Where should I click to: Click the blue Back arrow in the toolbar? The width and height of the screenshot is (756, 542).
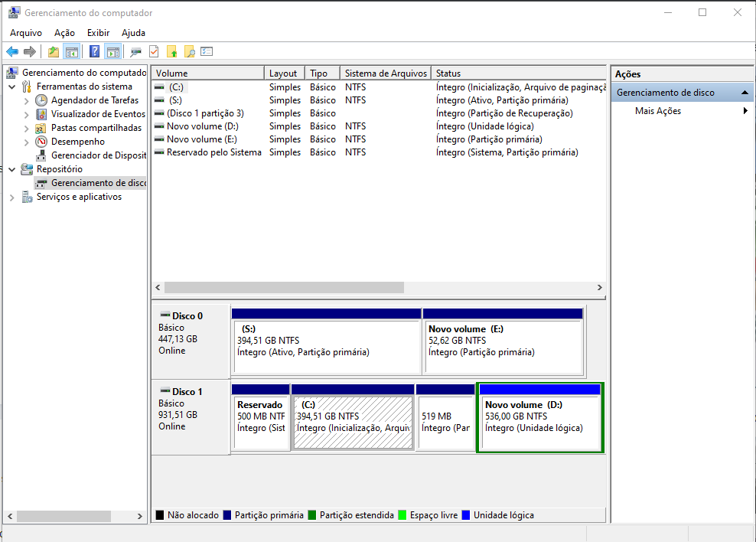point(12,51)
